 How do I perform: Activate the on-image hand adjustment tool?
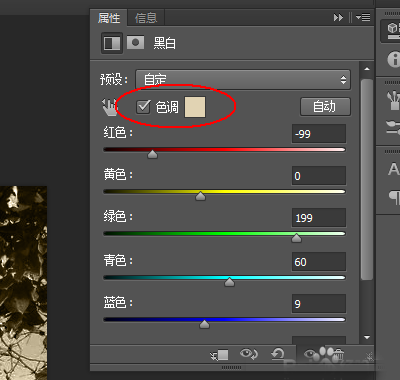pyautogui.click(x=108, y=107)
